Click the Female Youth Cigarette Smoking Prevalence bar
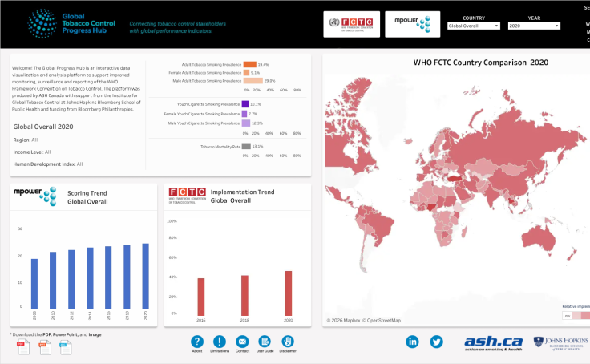 coord(244,114)
